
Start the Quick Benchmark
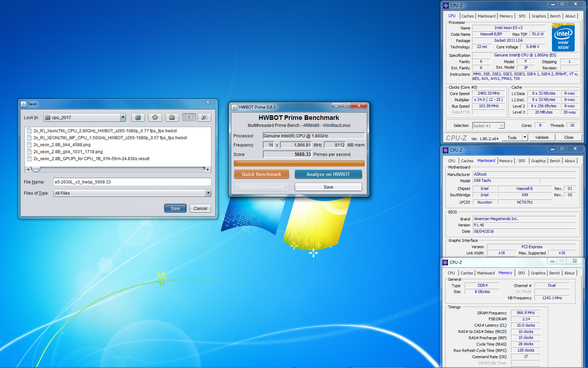click(261, 174)
